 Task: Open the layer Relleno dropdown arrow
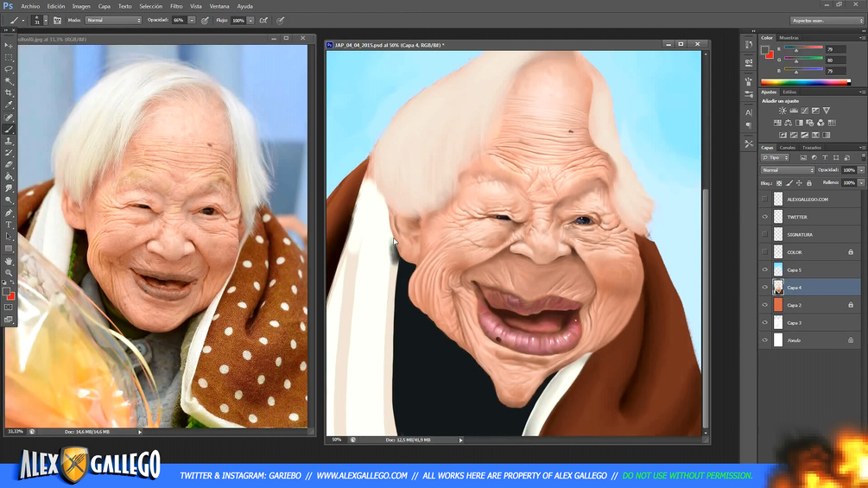click(x=861, y=182)
